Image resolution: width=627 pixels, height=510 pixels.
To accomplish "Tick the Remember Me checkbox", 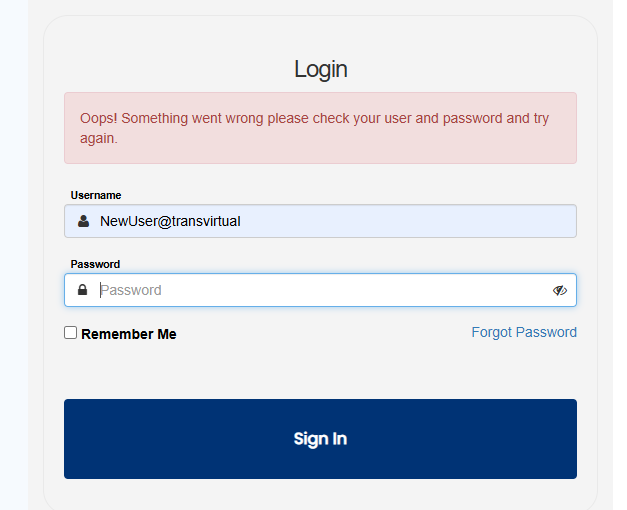I will click(71, 333).
